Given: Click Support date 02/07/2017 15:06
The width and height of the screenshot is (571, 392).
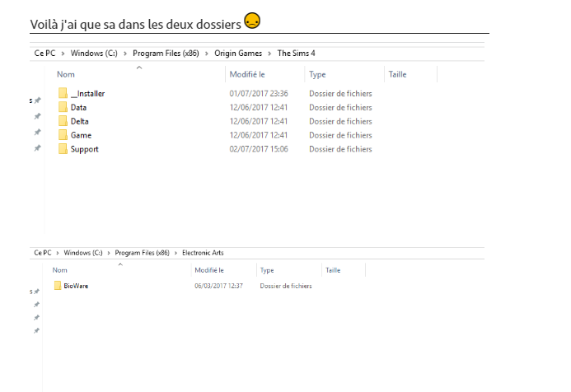Looking at the screenshot, I should (x=259, y=149).
